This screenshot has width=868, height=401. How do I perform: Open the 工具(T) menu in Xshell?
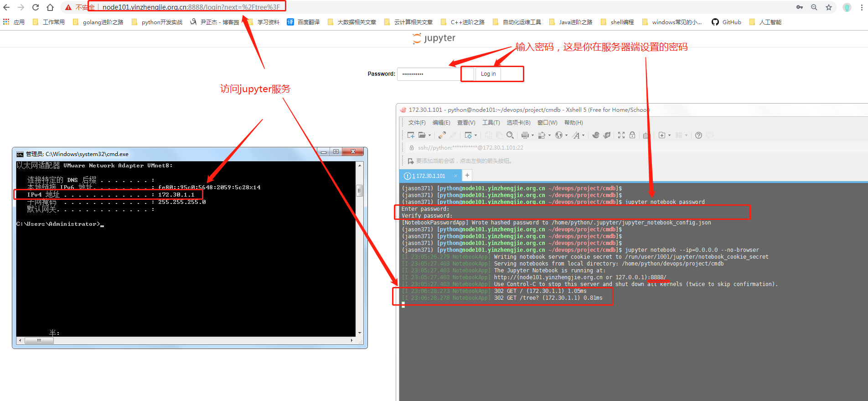(491, 123)
